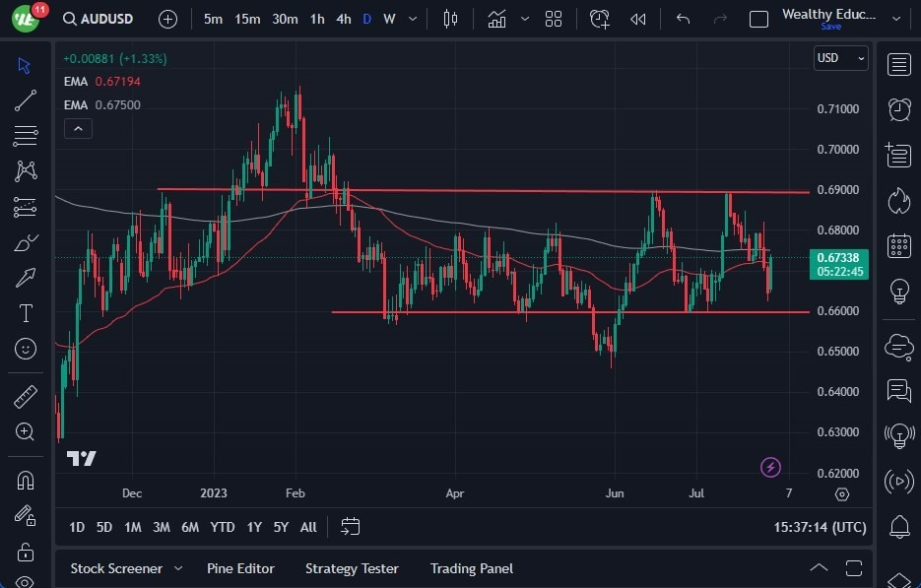Click the AUDUSD symbol field
Image resolution: width=921 pixels, height=588 pixels.
pyautogui.click(x=104, y=18)
